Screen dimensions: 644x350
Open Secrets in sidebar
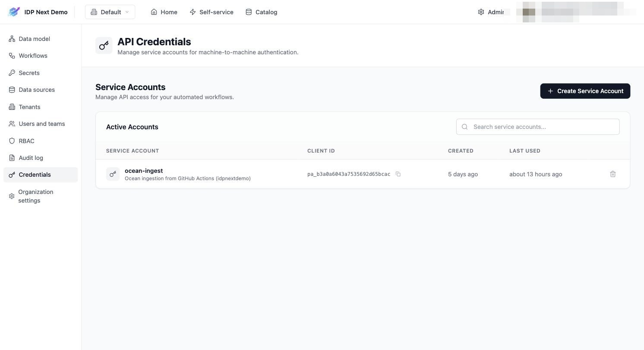[x=41, y=73]
